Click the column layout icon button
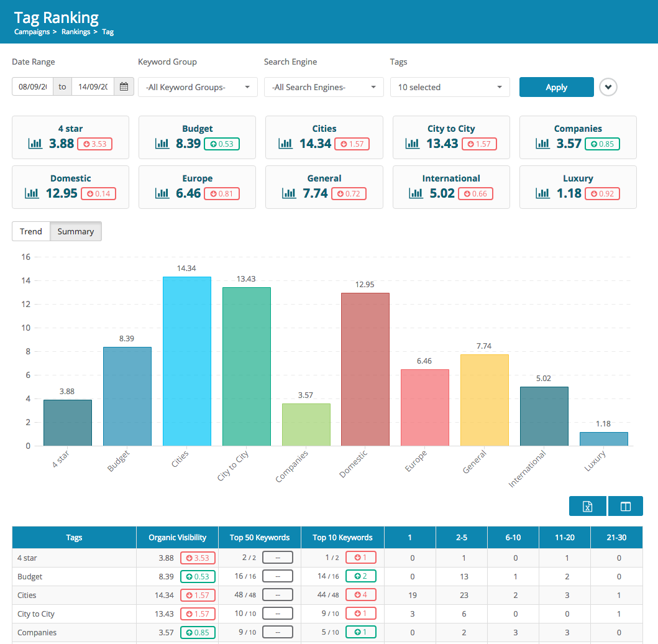Viewport: 658px width, 644px height. 626,507
